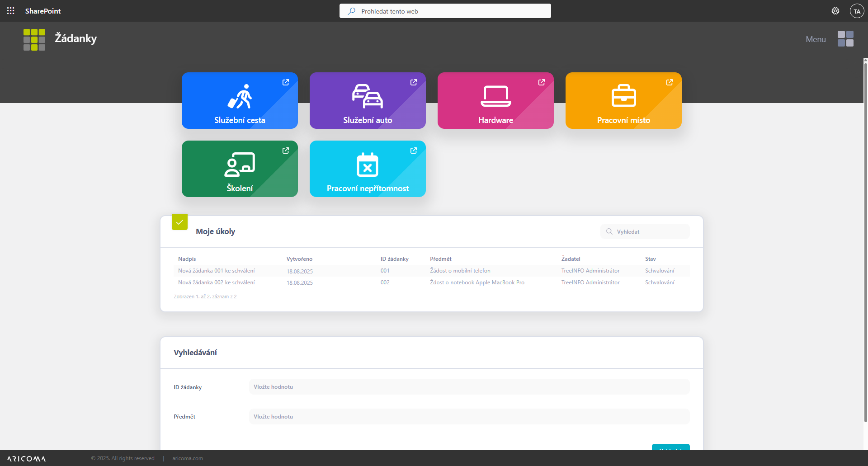
Task: Open task Nová žádanka 001 ke schválení
Action: (217, 271)
